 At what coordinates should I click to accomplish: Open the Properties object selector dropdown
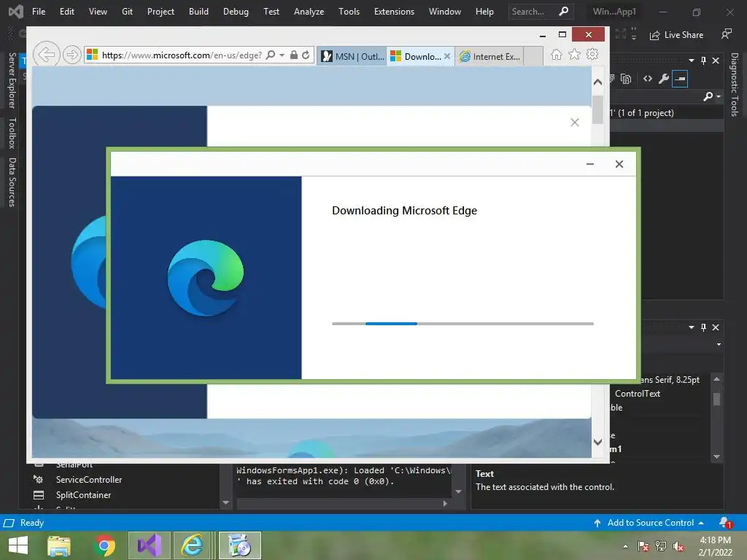click(x=719, y=344)
